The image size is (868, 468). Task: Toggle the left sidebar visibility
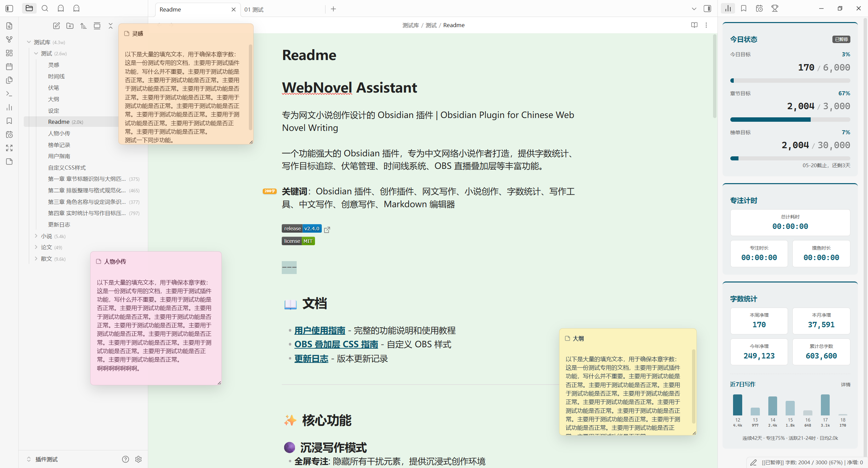9,8
